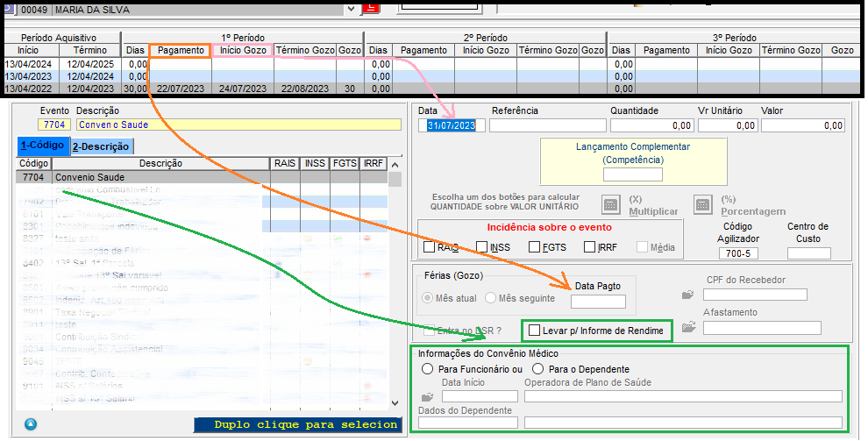Enable the RAIS incidence checkbox

coord(429,246)
